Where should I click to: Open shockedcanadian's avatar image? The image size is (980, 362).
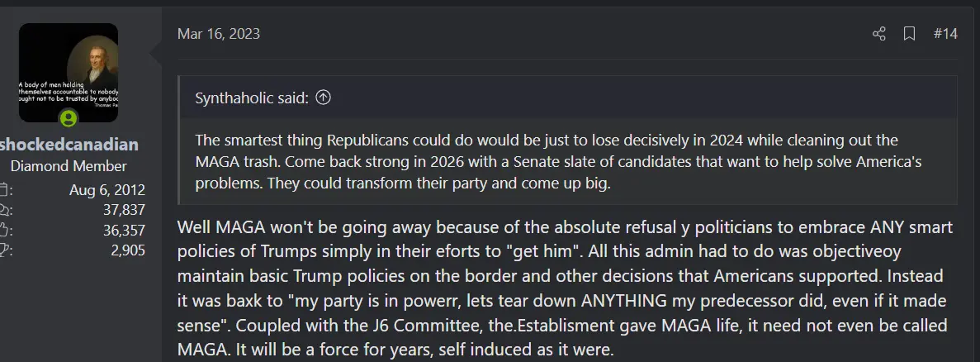click(x=68, y=73)
